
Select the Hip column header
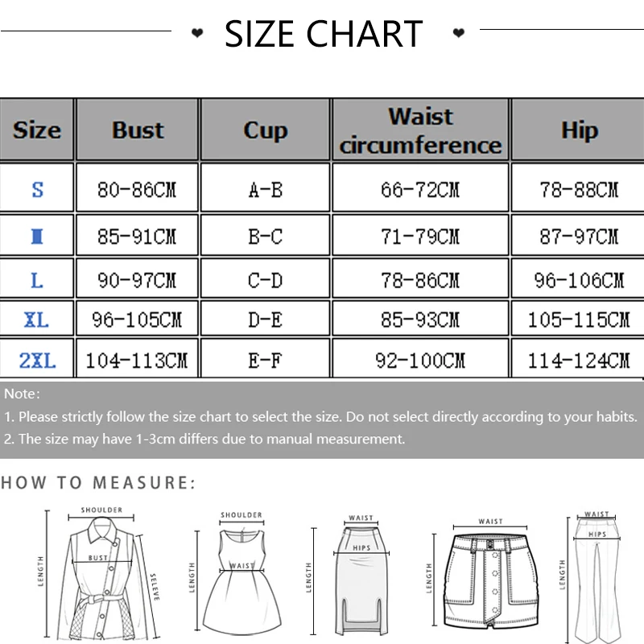(x=579, y=130)
